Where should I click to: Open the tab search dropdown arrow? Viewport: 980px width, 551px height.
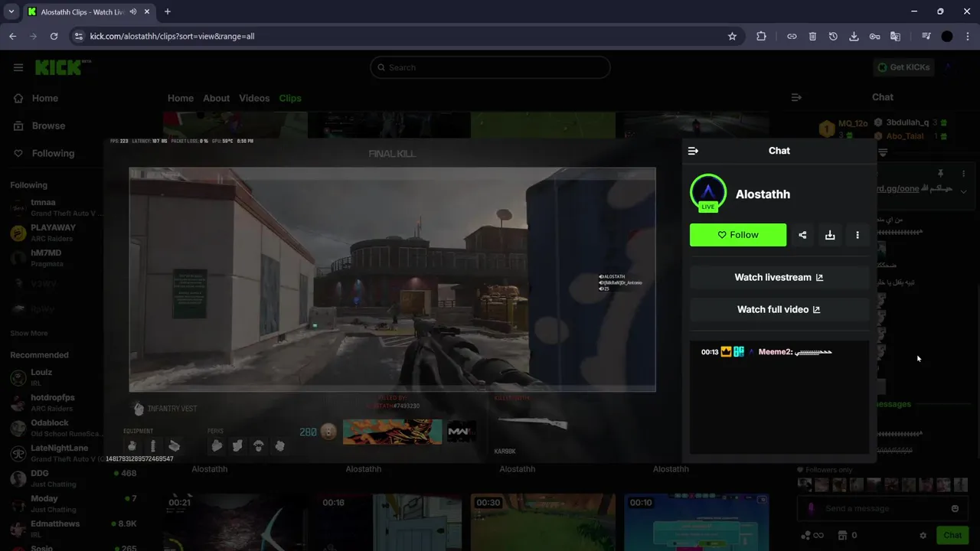point(11,11)
